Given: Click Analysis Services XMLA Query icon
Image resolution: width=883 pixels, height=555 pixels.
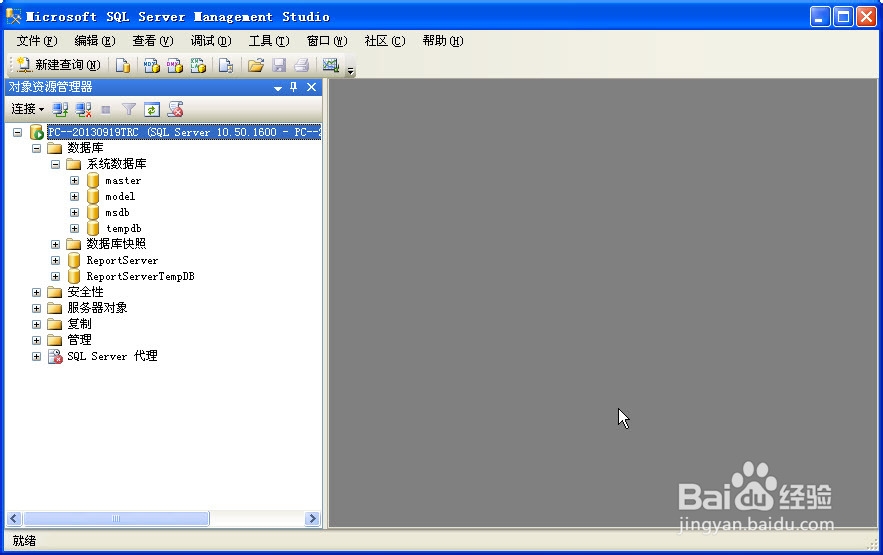Looking at the screenshot, I should pyautogui.click(x=198, y=65).
